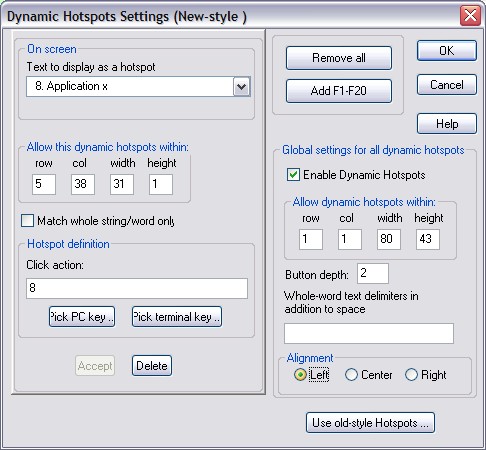Click the Cancel button
The height and width of the screenshot is (450, 486).
(x=447, y=85)
